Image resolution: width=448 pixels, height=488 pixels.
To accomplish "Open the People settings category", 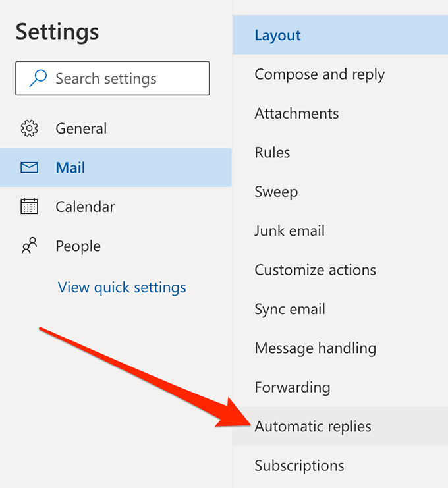I will [115, 246].
